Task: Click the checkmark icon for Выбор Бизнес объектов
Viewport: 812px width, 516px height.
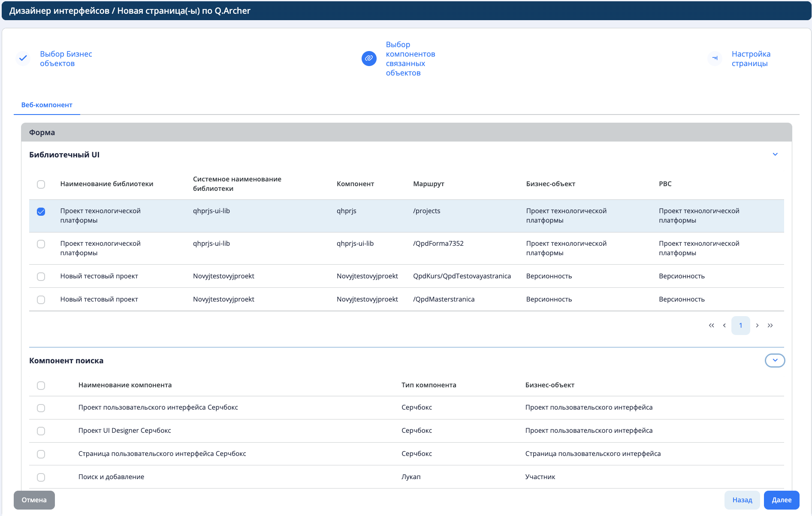Action: pos(23,58)
